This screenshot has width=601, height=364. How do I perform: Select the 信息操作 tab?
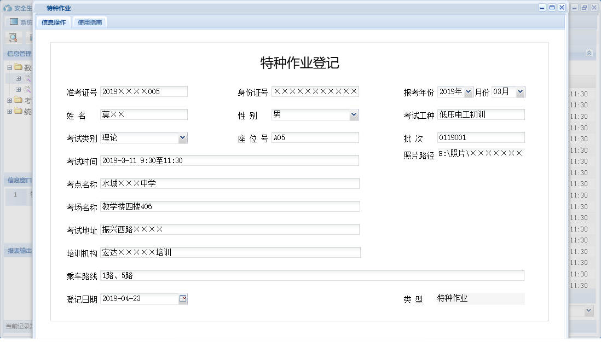pyautogui.click(x=53, y=22)
